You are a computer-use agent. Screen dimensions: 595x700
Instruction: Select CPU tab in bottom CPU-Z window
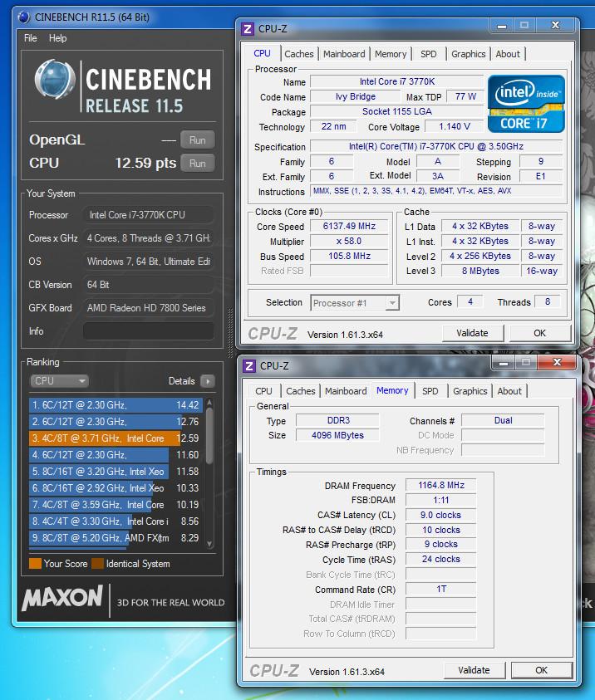pos(263,391)
